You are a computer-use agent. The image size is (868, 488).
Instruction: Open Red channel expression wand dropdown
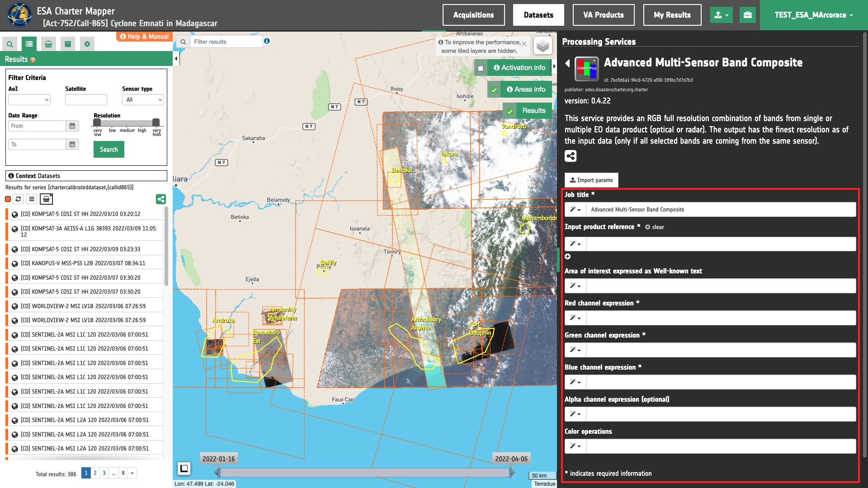[x=576, y=318]
